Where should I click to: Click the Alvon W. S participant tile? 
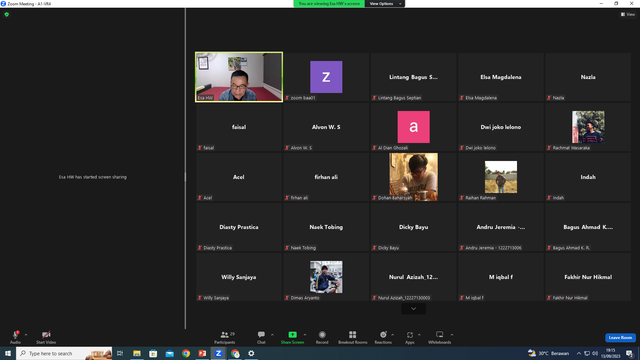[x=326, y=127]
